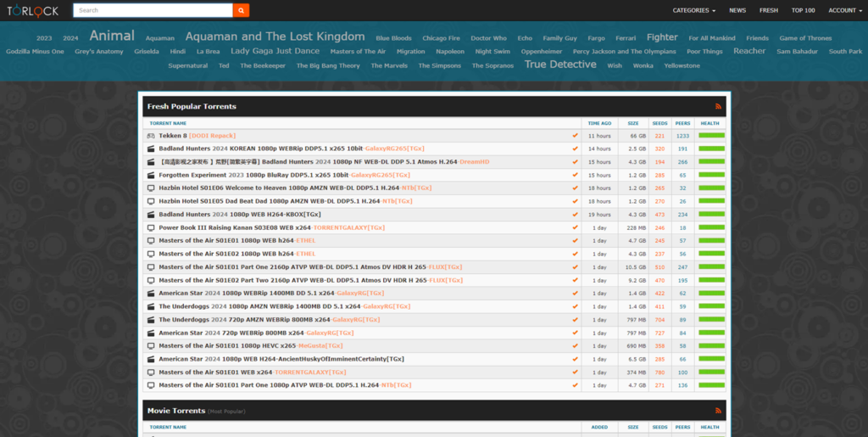Open the Lady Gaga Just Dance tag

point(275,51)
